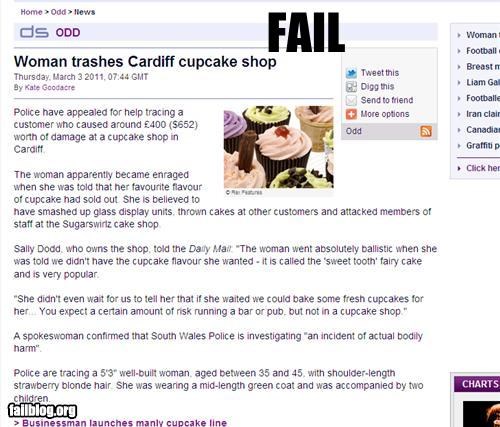Open the Home breadcrumb link
The width and height of the screenshot is (500, 427).
31,12
